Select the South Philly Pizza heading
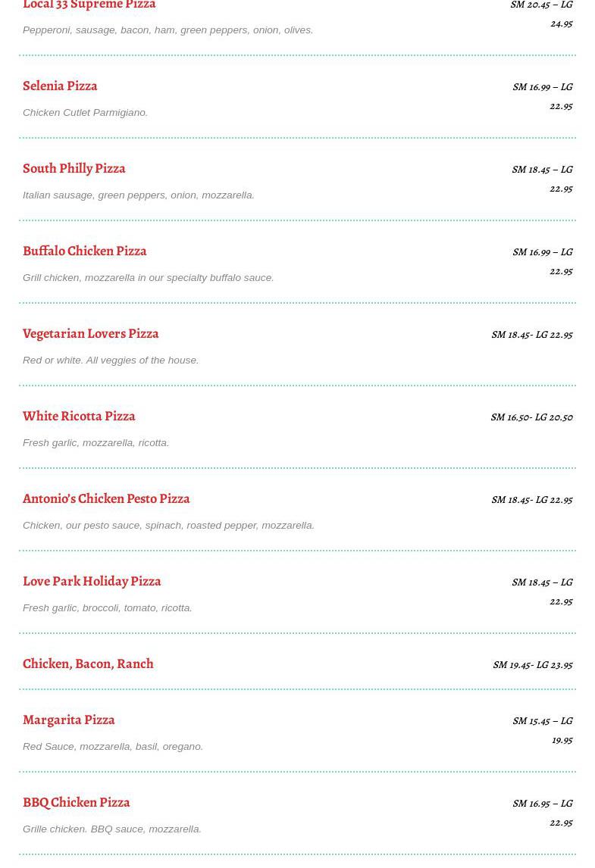The width and height of the screenshot is (595, 868). coord(74,168)
